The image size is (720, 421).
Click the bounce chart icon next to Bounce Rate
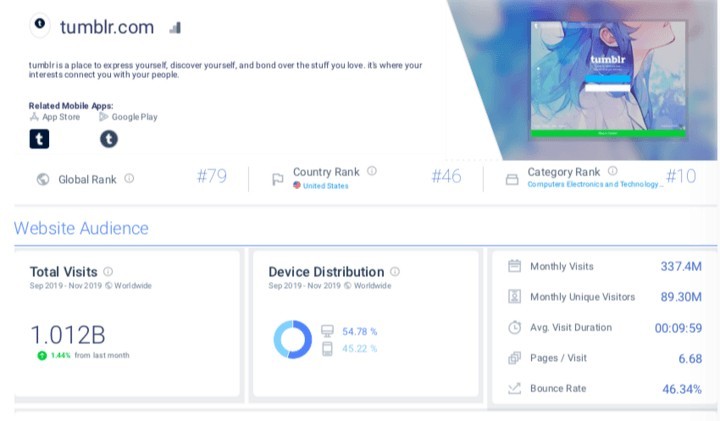tap(514, 388)
